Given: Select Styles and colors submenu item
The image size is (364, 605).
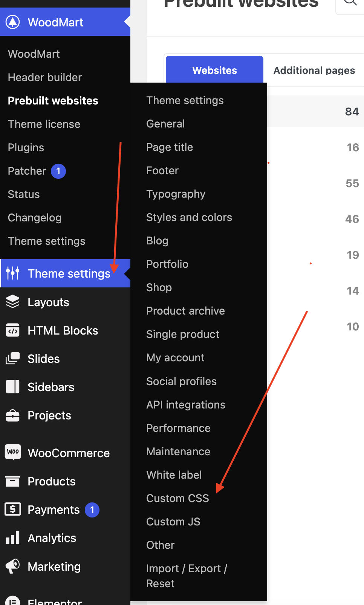Looking at the screenshot, I should click(x=189, y=217).
